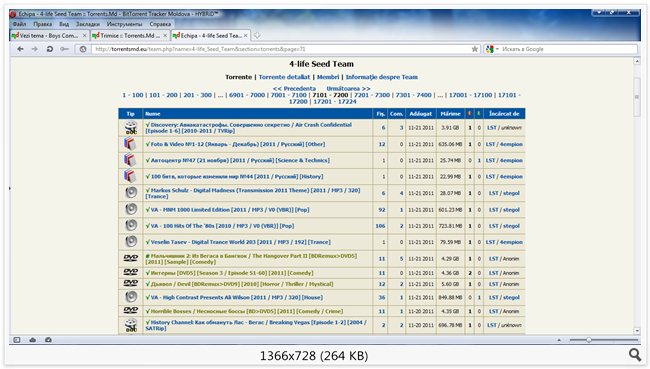Viewport: 650px width, 369px height.
Task: Open the Discovery Air Crash Confidential torrent
Action: tap(249, 127)
